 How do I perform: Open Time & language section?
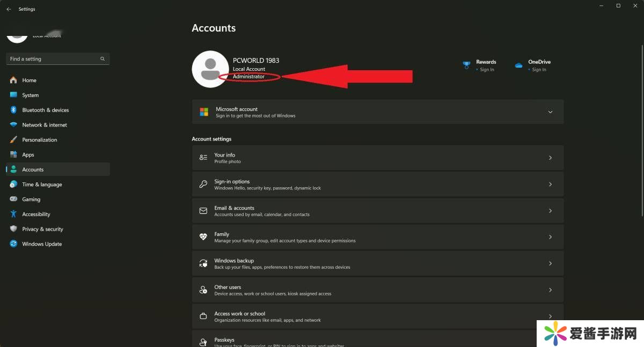pos(42,184)
